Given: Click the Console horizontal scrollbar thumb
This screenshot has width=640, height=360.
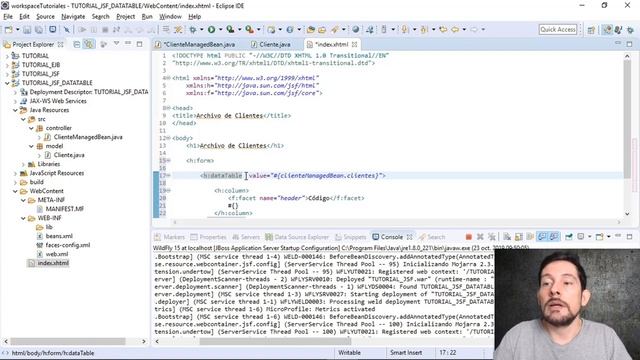Looking at the screenshot, I should pos(275,341).
